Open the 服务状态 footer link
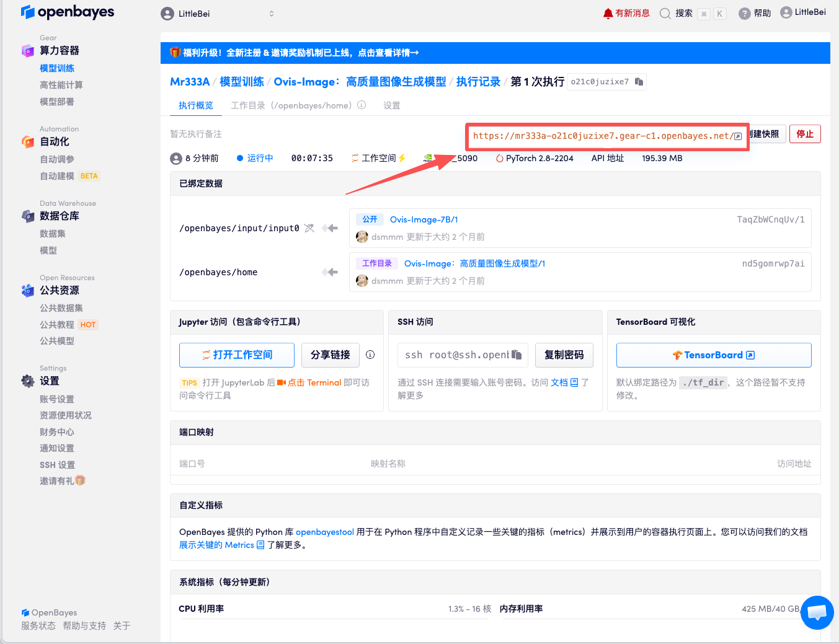 coord(38,626)
